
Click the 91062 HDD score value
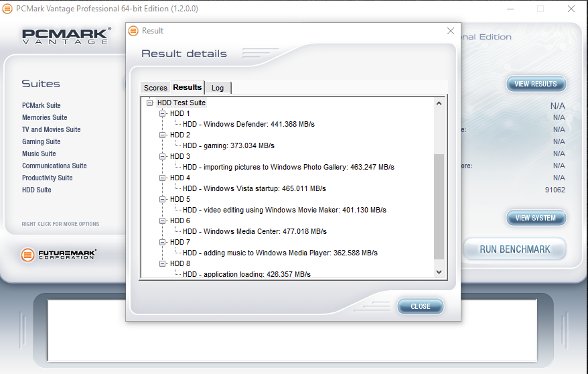click(x=555, y=190)
